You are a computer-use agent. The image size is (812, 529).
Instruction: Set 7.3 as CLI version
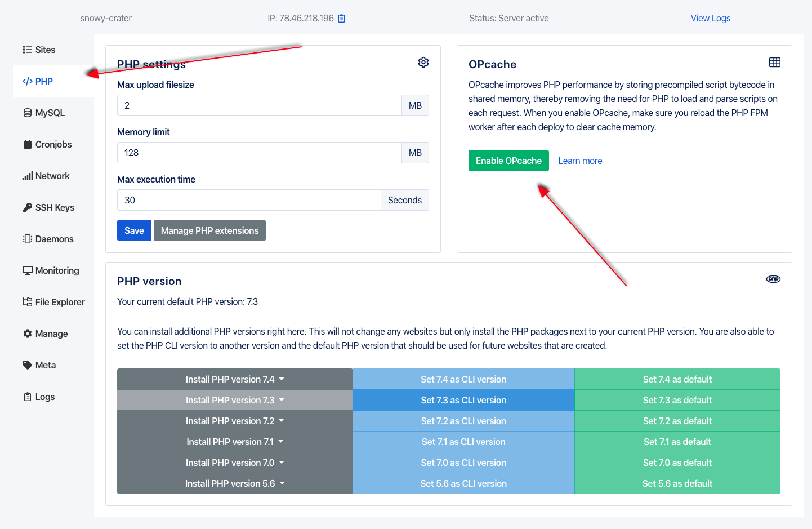click(463, 400)
